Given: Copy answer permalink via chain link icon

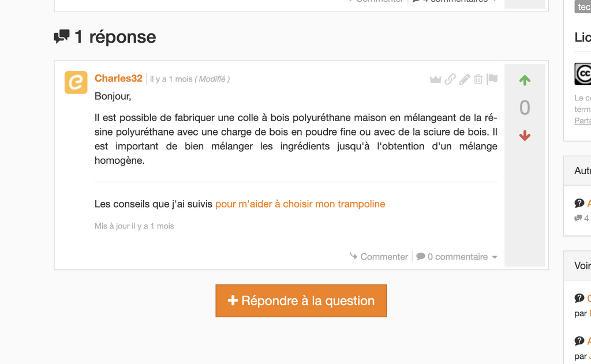Looking at the screenshot, I should 450,79.
